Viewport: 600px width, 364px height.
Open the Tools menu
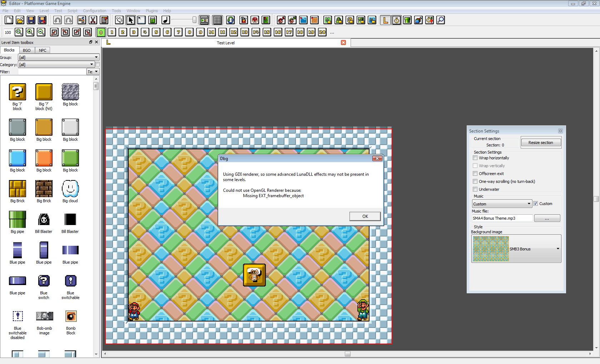(116, 11)
